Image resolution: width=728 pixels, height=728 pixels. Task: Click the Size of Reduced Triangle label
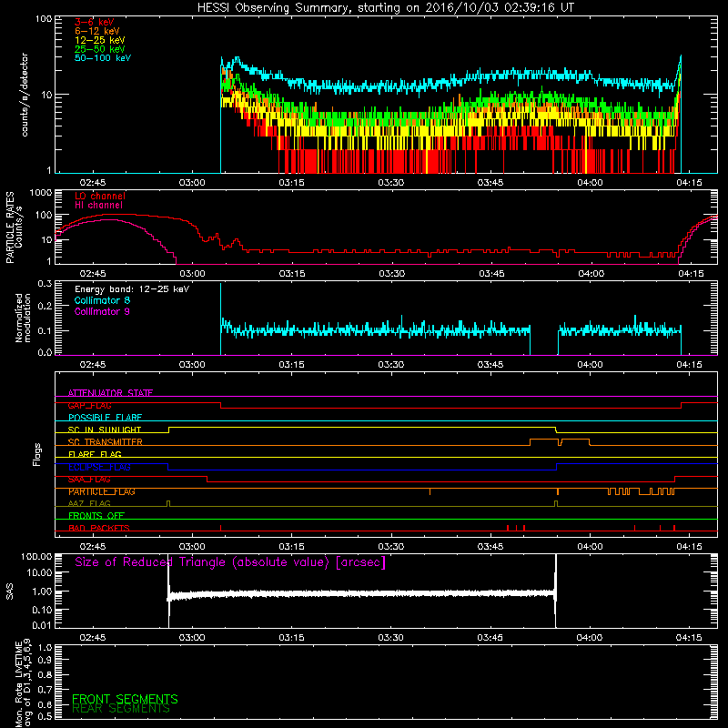230,562
